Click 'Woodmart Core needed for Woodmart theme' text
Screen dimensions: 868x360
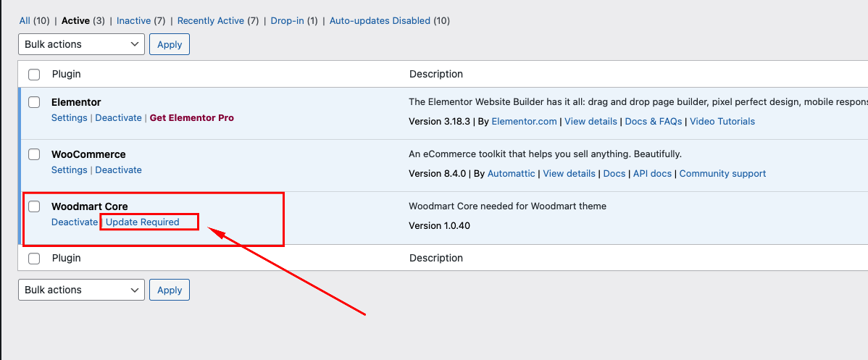[x=508, y=206]
